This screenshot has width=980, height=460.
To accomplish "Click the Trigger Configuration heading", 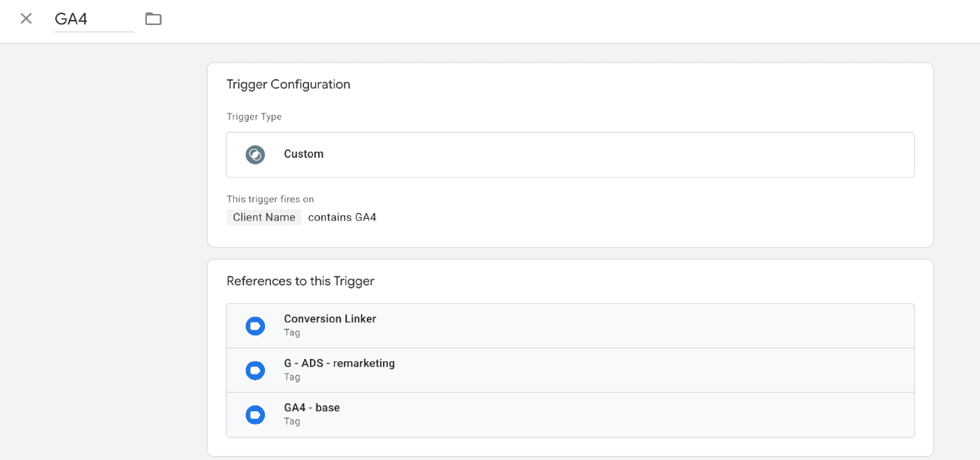I will [289, 85].
